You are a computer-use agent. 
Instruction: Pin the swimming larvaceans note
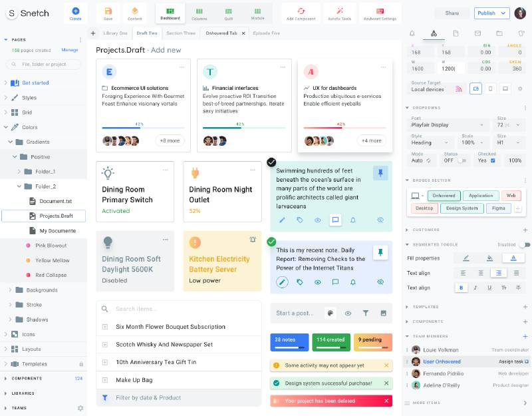click(380, 173)
